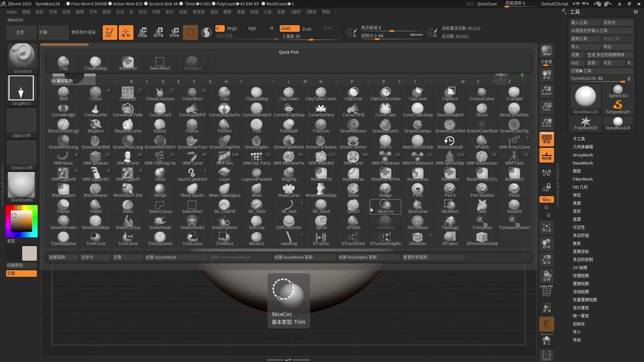Select the SliceCurve brush
Image resolution: width=644 pixels, height=362 pixels.
pos(418,206)
